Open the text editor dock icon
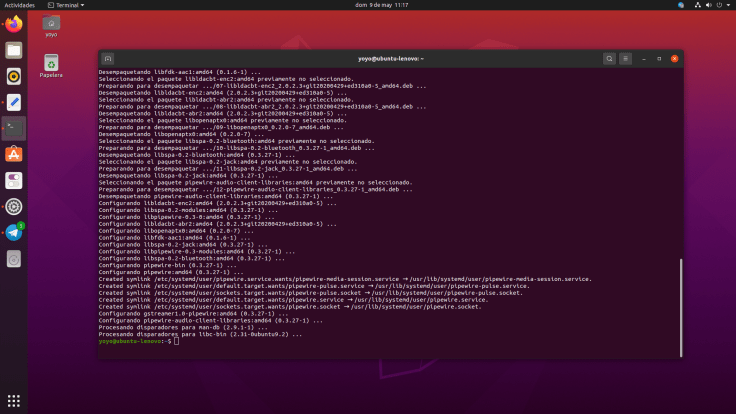 (x=14, y=102)
